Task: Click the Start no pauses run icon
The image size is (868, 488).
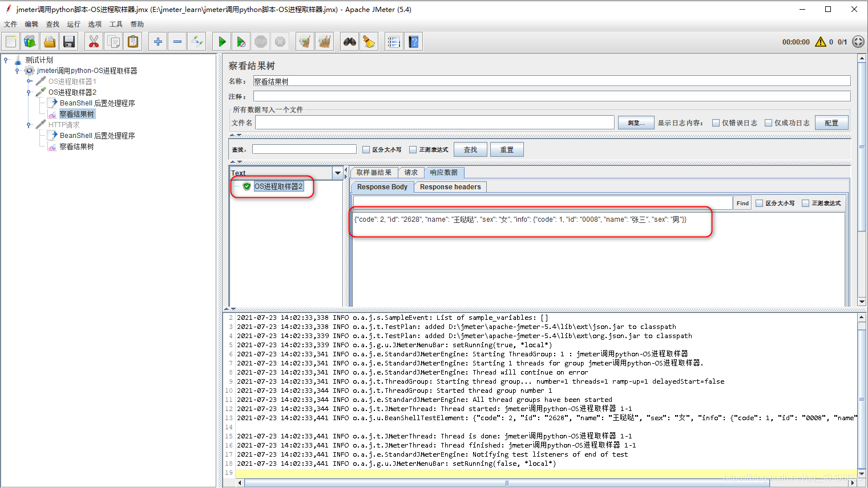Action: 241,41
